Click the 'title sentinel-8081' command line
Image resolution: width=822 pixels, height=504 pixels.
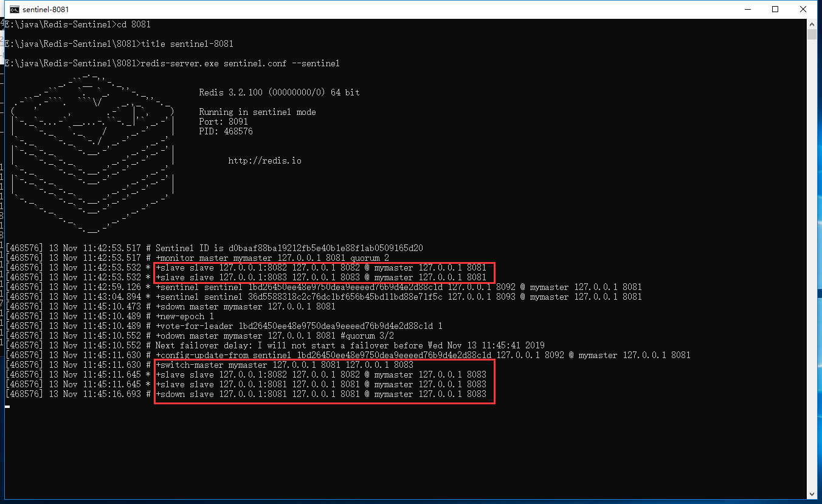click(x=119, y=44)
